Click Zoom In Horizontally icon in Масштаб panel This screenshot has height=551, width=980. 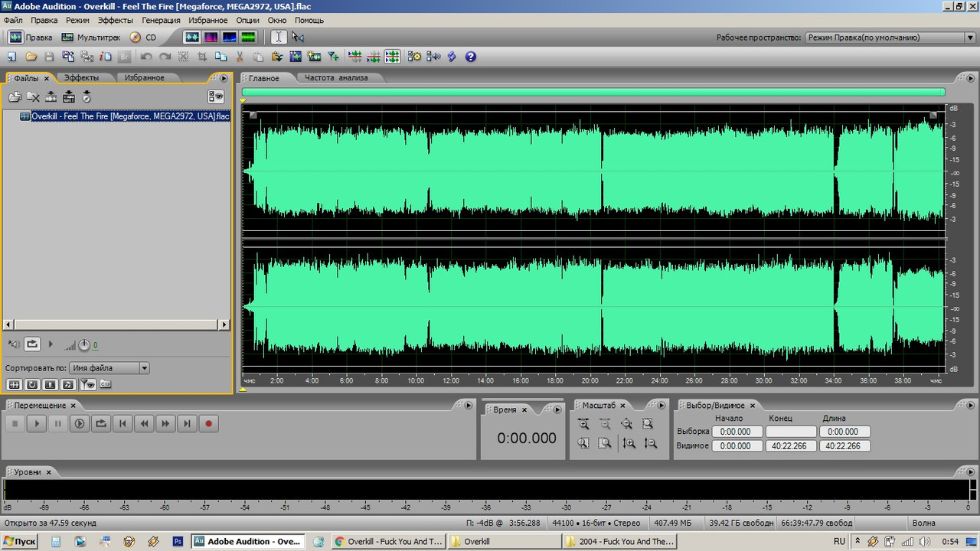click(583, 424)
